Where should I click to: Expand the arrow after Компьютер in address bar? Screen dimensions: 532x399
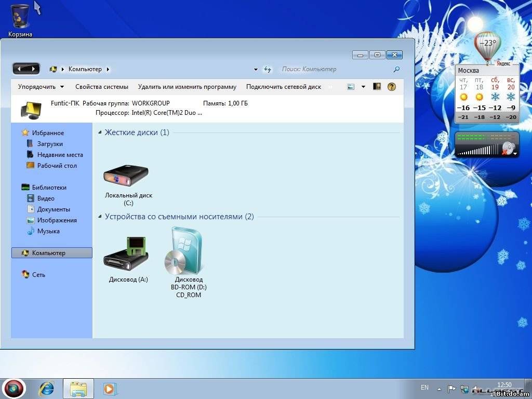click(x=108, y=69)
